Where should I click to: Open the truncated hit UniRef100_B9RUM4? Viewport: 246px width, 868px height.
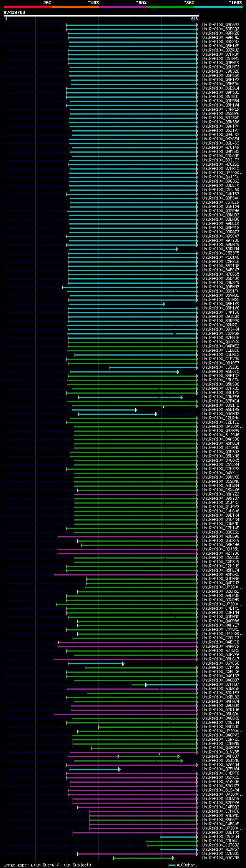coord(221,249)
